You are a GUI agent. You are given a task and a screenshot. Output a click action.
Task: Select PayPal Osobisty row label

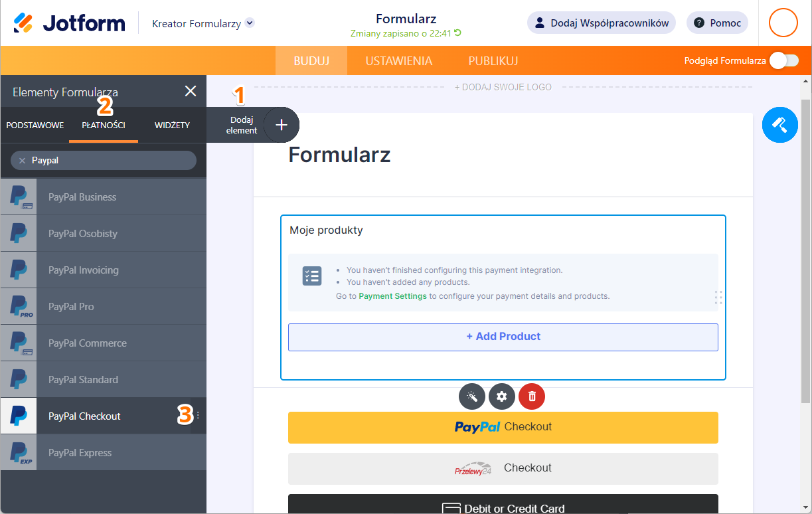[83, 234]
